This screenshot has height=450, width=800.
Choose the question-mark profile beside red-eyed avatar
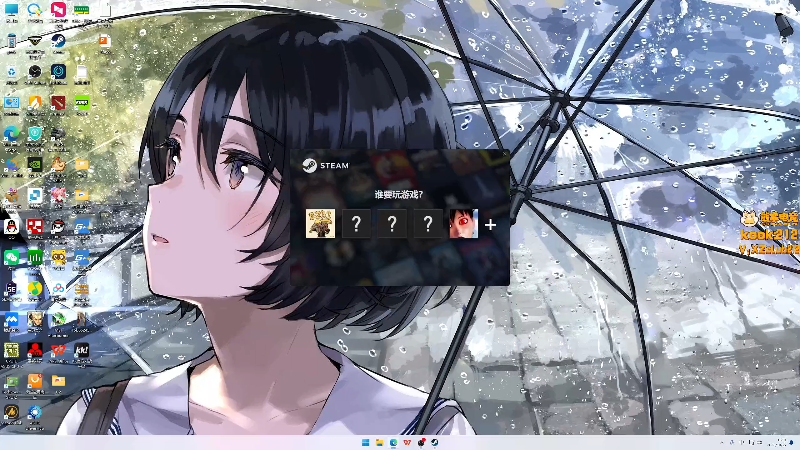click(428, 223)
